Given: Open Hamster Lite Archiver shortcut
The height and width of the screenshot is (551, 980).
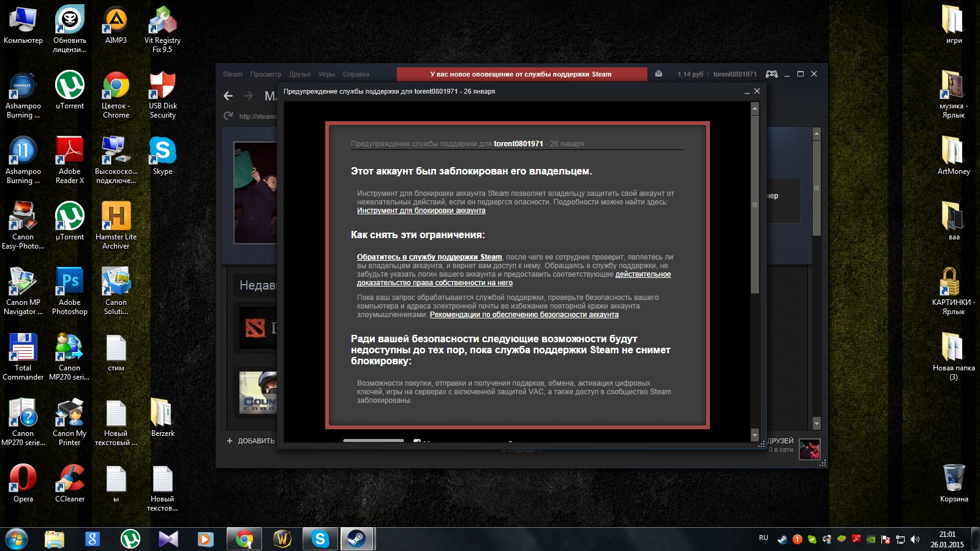Looking at the screenshot, I should pyautogui.click(x=116, y=226).
